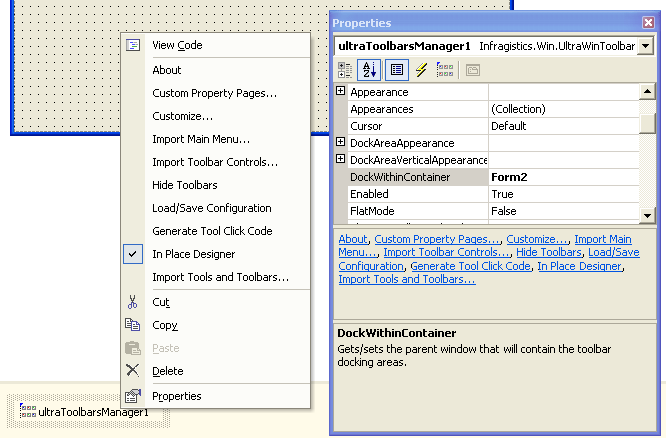
Task: Select the ultraToolbarsManager1 component in tray
Action: (x=84, y=411)
